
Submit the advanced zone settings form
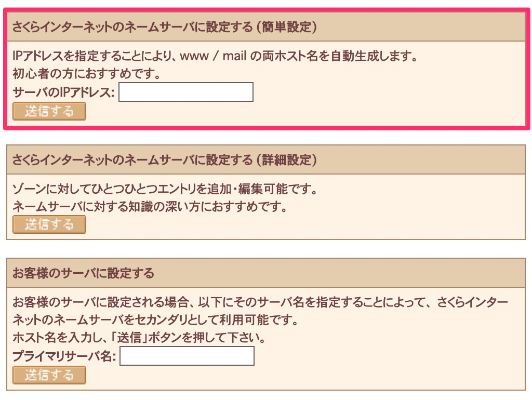point(49,224)
